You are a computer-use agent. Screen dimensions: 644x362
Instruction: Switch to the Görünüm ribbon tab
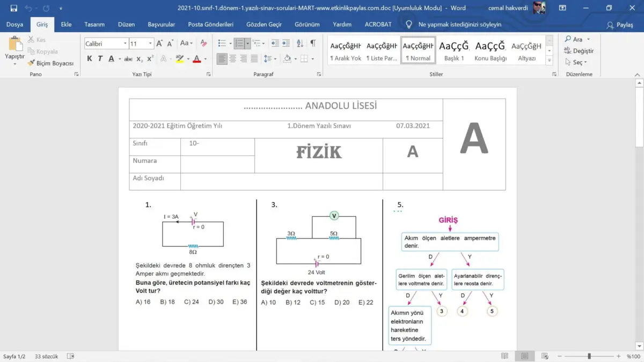[307, 25]
